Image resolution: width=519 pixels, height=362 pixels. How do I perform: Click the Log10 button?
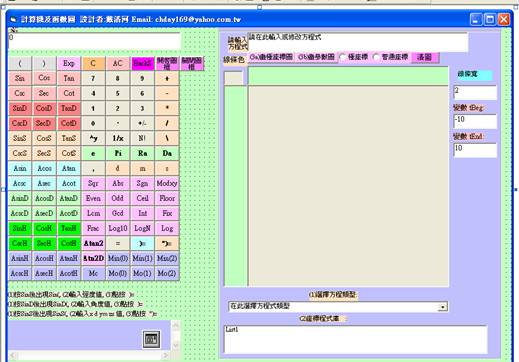coord(118,228)
